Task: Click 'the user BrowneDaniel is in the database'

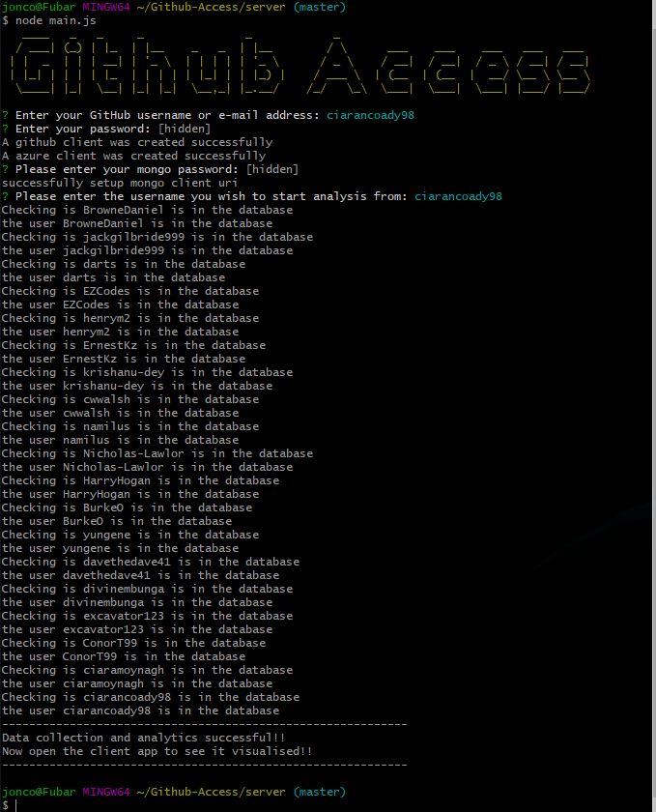Action: 137,223
